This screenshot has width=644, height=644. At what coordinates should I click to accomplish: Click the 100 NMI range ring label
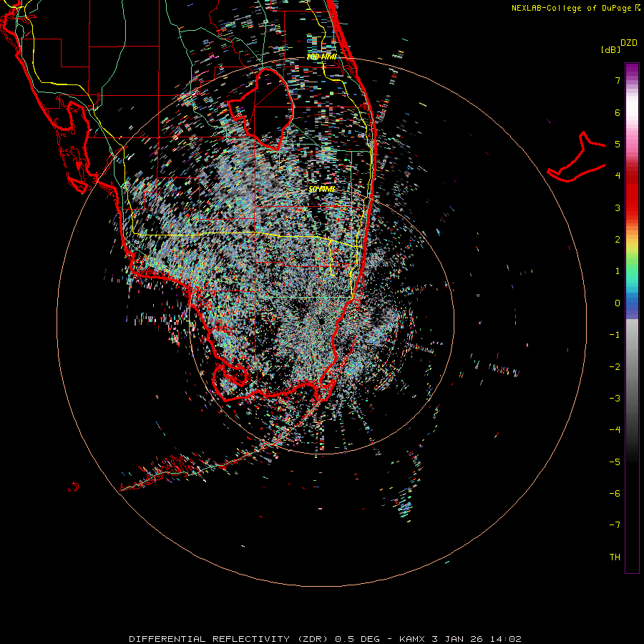(x=321, y=57)
